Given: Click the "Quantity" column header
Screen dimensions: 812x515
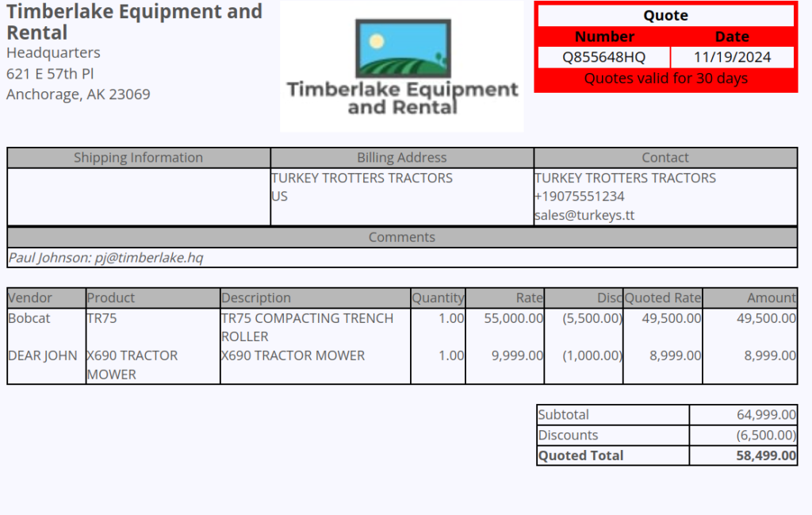Looking at the screenshot, I should 438,298.
